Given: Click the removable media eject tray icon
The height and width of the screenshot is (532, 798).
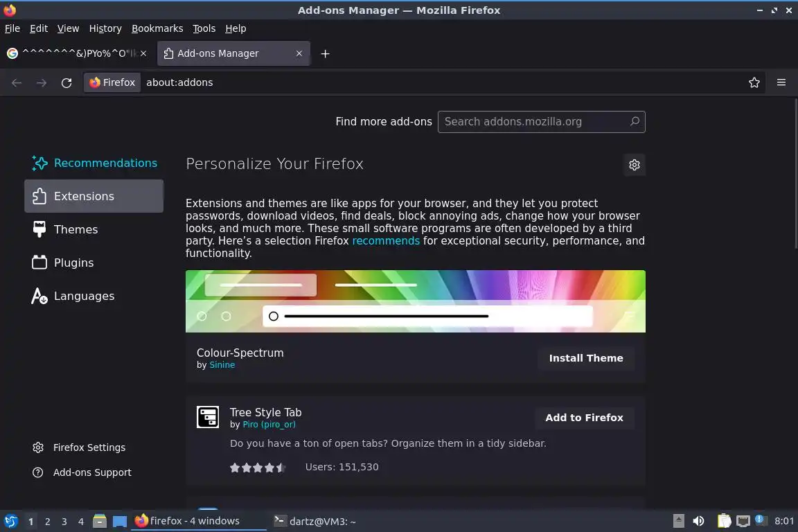Looking at the screenshot, I should pyautogui.click(x=678, y=521).
